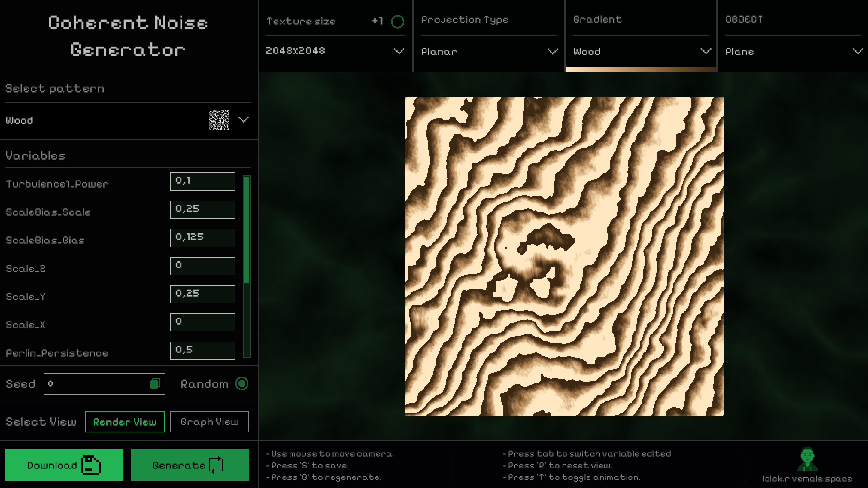The image size is (868, 488).
Task: Open the Projection Type dropdown
Action: (x=489, y=52)
